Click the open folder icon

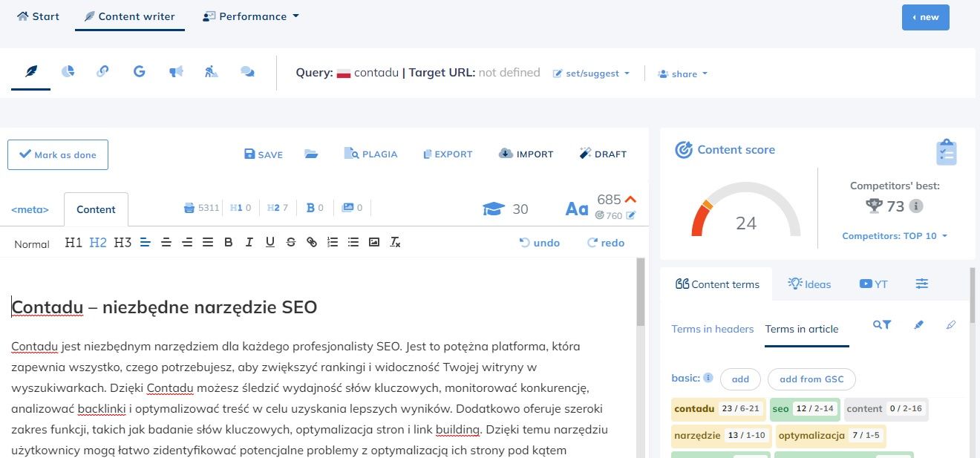coord(311,154)
